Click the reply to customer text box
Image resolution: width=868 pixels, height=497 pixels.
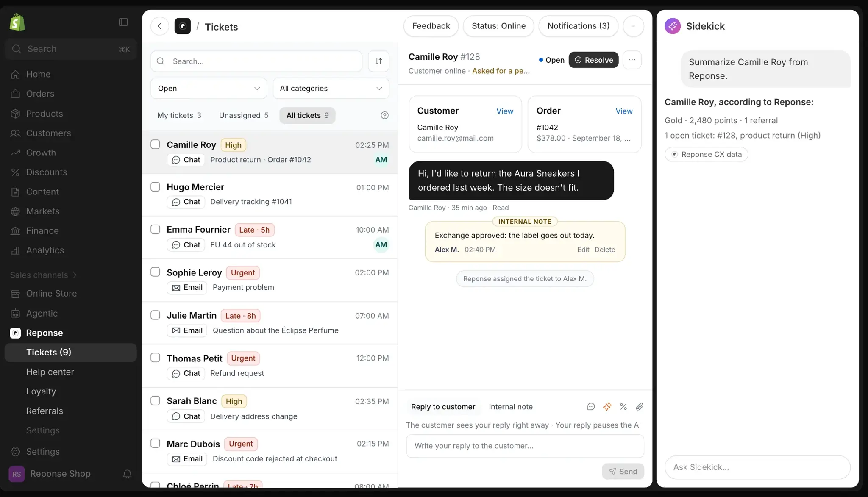coord(525,446)
